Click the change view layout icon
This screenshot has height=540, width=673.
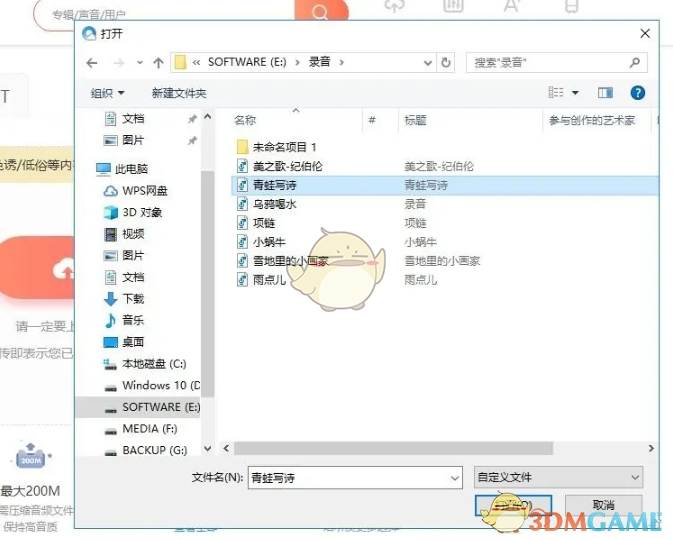[557, 93]
